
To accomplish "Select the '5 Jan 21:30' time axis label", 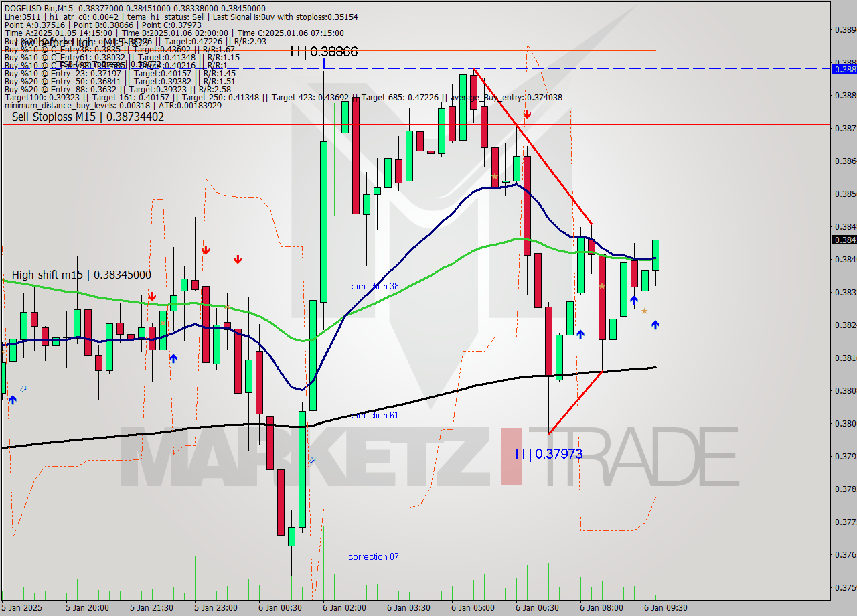I will click(x=152, y=608).
